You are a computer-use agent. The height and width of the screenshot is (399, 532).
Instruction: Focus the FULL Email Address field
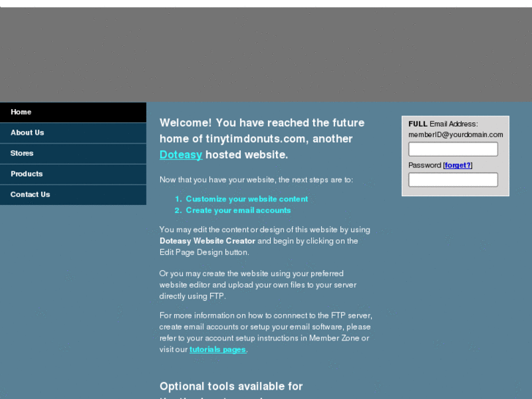coord(453,149)
